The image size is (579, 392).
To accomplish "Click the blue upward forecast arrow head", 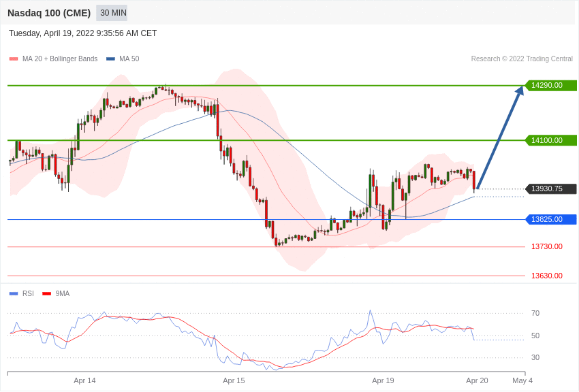I will tap(520, 91).
